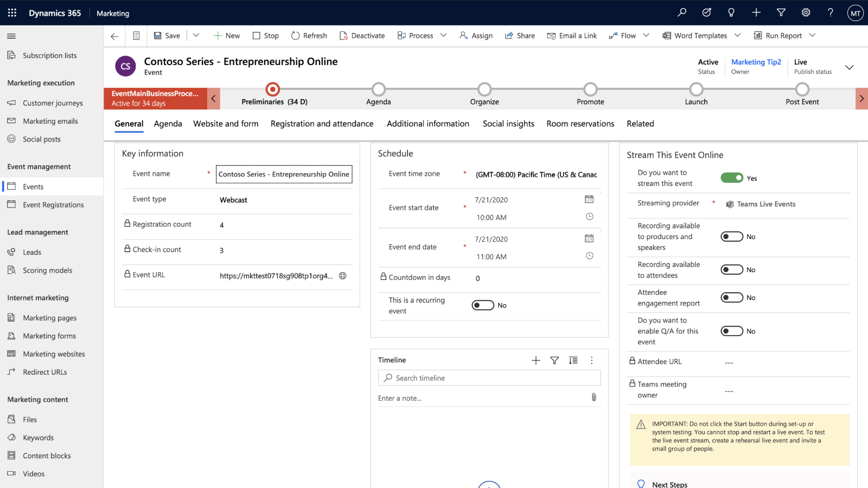Click the Save button
The height and width of the screenshot is (488, 868).
[167, 36]
